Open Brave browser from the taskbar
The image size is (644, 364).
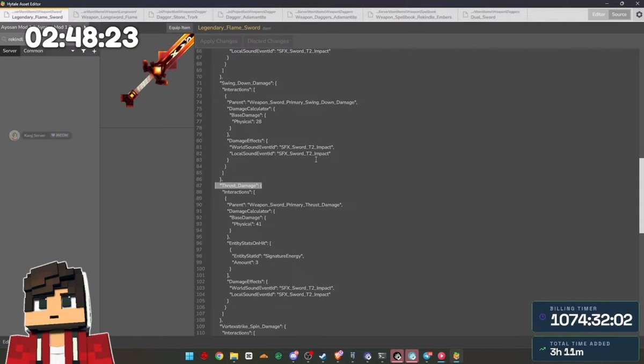point(338,355)
